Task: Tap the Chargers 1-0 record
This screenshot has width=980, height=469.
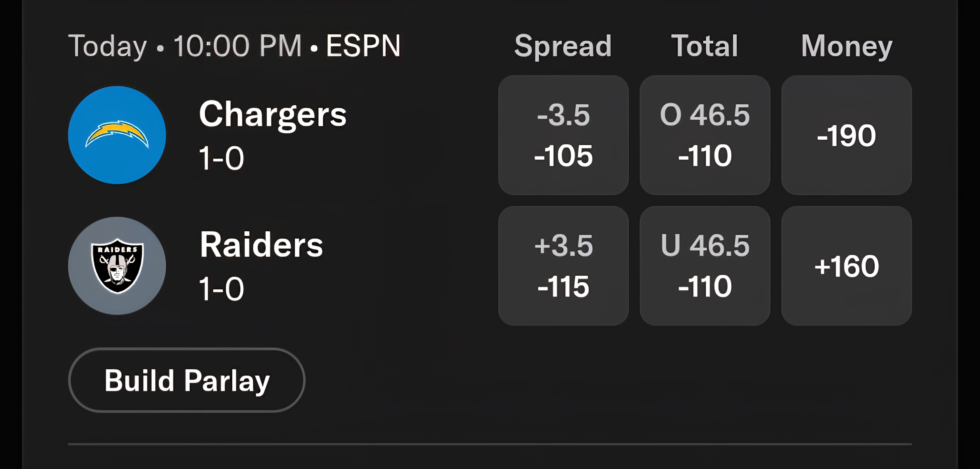Action: pyautogui.click(x=221, y=158)
